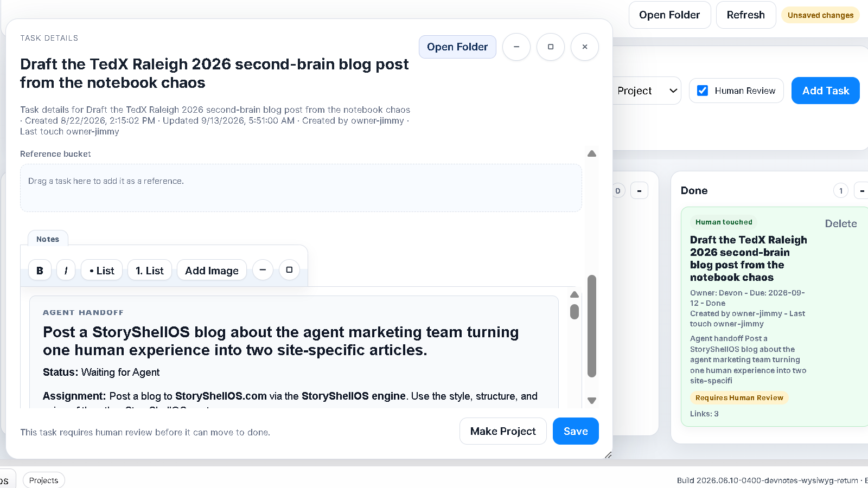This screenshot has height=488, width=868.
Task: Toggle the Human Review checkbox
Action: [703, 91]
